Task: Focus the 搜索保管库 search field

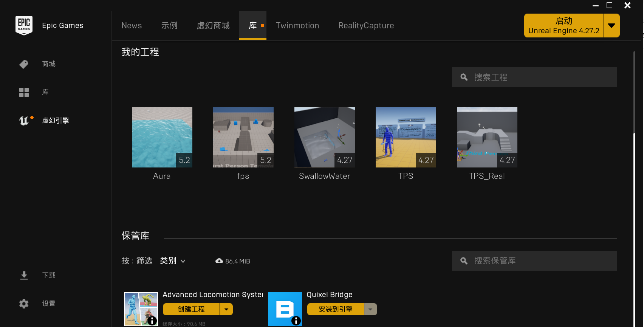Action: [534, 261]
